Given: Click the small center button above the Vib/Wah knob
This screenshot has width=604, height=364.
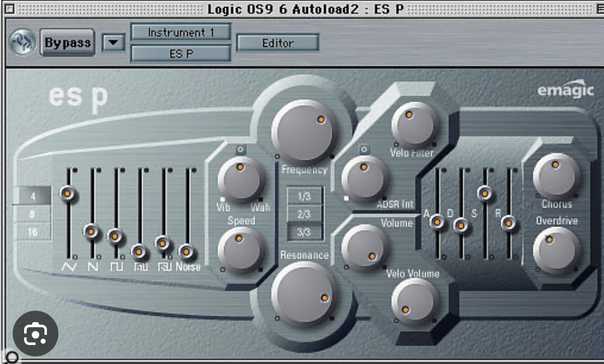Looking at the screenshot, I should (240, 150).
